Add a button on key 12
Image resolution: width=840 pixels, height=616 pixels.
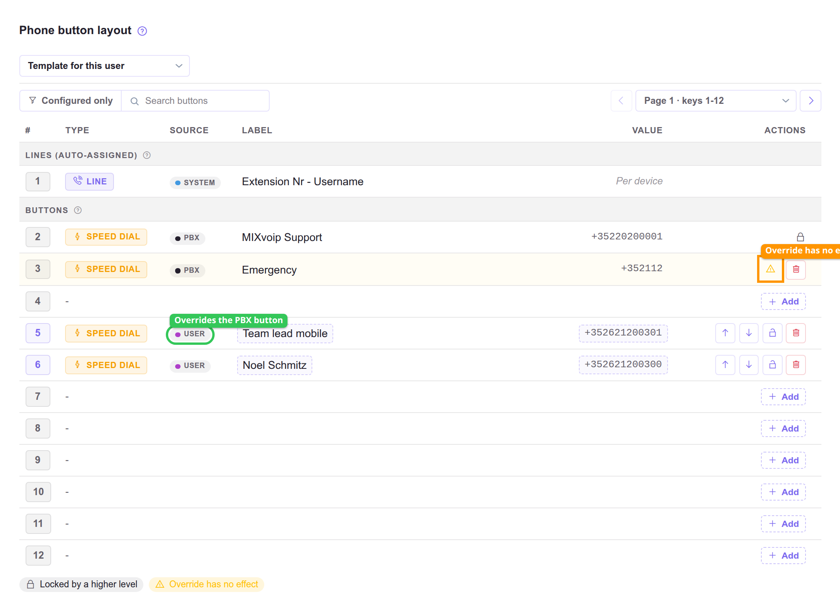coord(783,556)
